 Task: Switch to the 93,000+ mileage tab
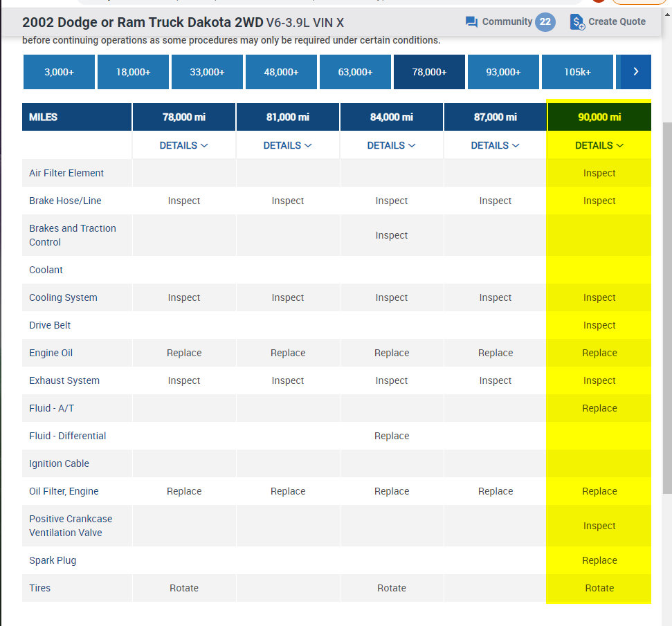coord(503,72)
